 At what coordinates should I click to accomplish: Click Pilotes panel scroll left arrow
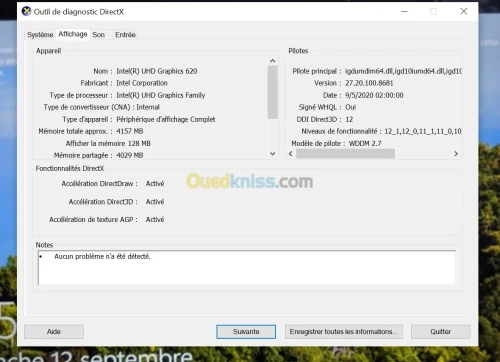point(291,154)
